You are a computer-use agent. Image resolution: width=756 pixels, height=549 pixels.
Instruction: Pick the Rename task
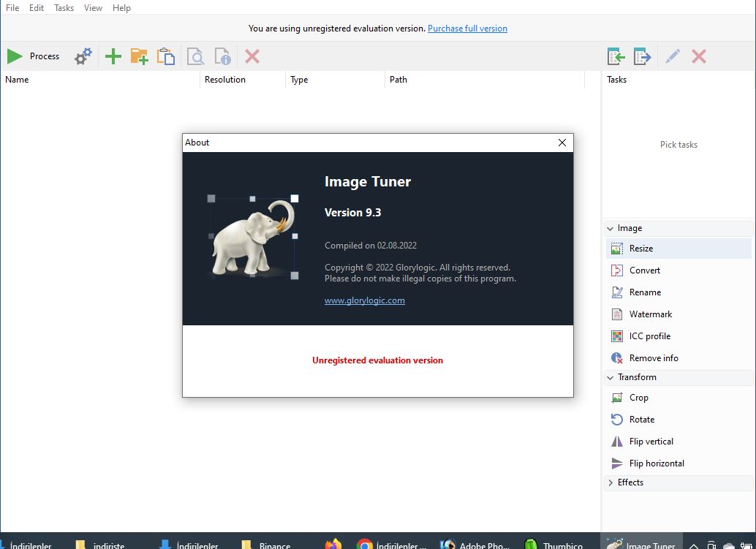pos(678,292)
